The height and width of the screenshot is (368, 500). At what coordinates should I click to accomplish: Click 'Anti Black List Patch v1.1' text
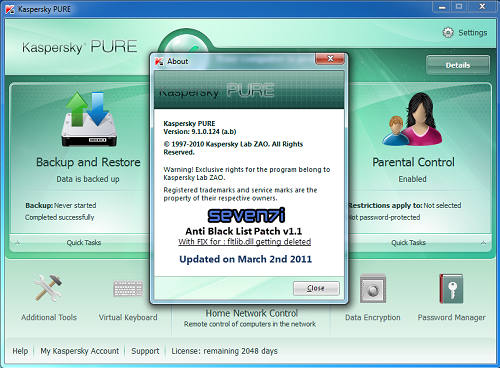244,231
